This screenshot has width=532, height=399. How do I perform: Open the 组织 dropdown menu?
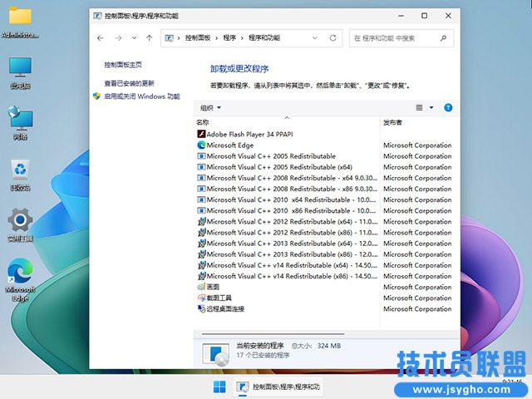click(x=210, y=108)
